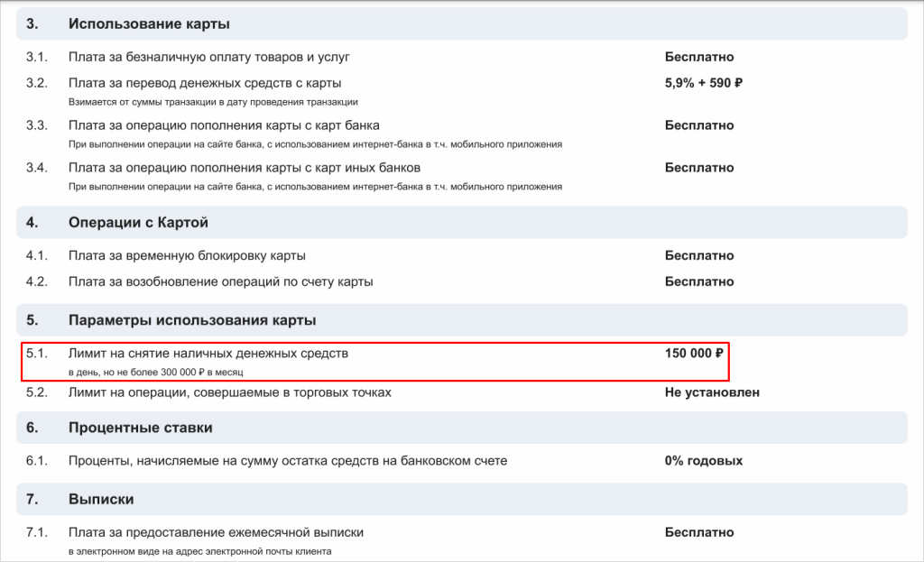
Task: Click row 4.2 "Плата за возобновление операций"
Action: pos(461,281)
